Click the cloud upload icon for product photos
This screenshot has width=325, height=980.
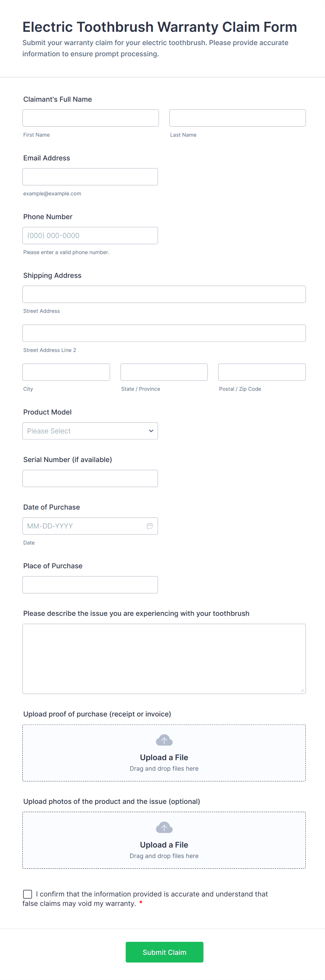[164, 828]
